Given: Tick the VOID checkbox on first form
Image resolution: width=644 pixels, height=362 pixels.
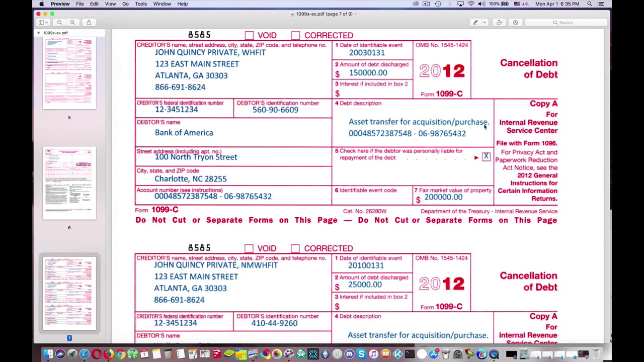Looking at the screenshot, I should pos(249,35).
